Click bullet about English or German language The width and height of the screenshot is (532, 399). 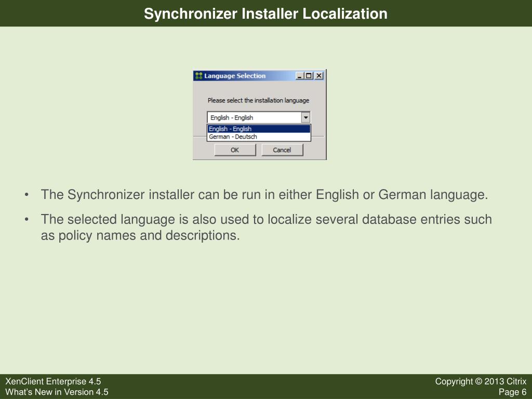click(264, 195)
